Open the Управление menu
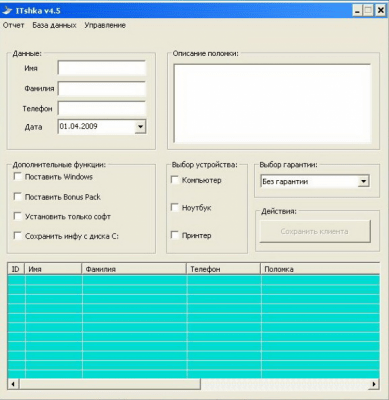The width and height of the screenshot is (389, 400). [x=105, y=25]
